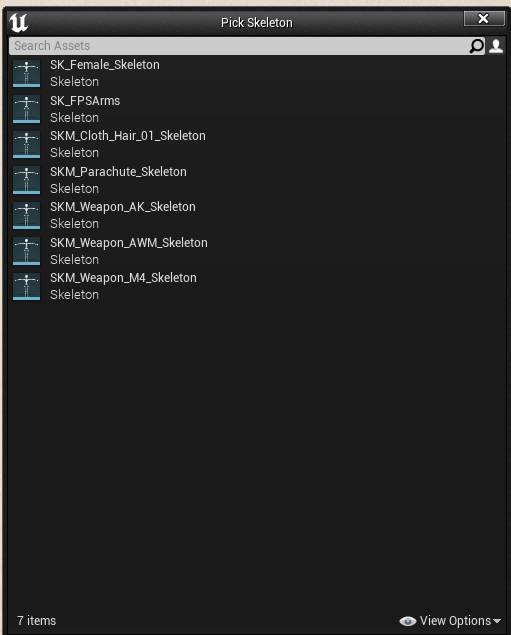Pick the SK_FPSArms name text
The height and width of the screenshot is (635, 511).
[85, 100]
